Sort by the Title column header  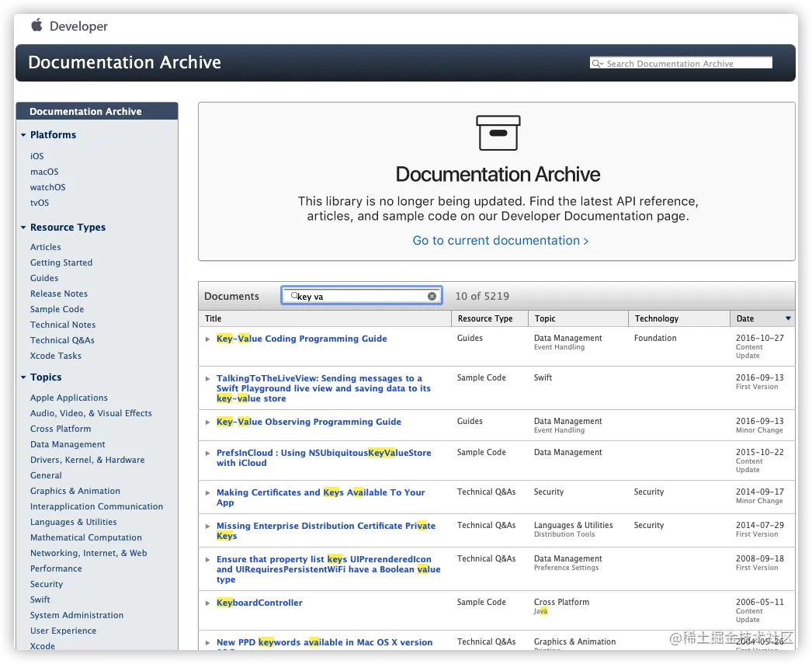[x=324, y=318]
